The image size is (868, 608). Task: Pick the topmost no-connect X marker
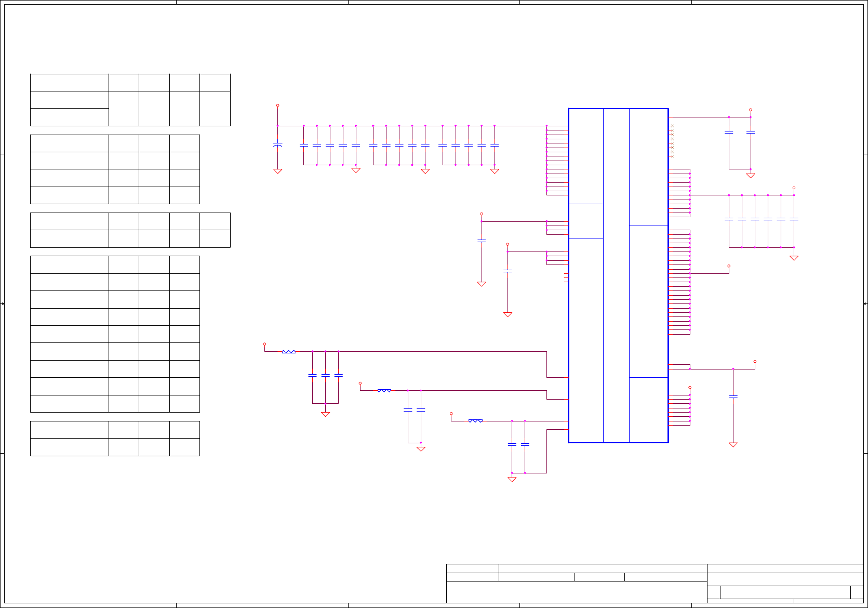pyautogui.click(x=672, y=126)
